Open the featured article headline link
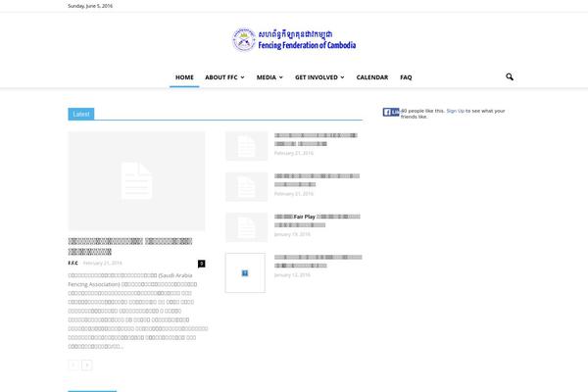The image size is (588, 392). pos(130,246)
